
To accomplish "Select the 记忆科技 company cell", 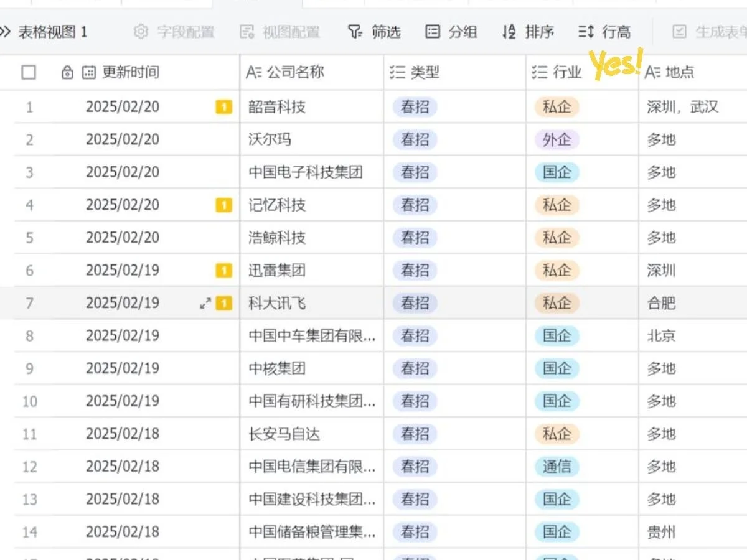I will [x=312, y=205].
